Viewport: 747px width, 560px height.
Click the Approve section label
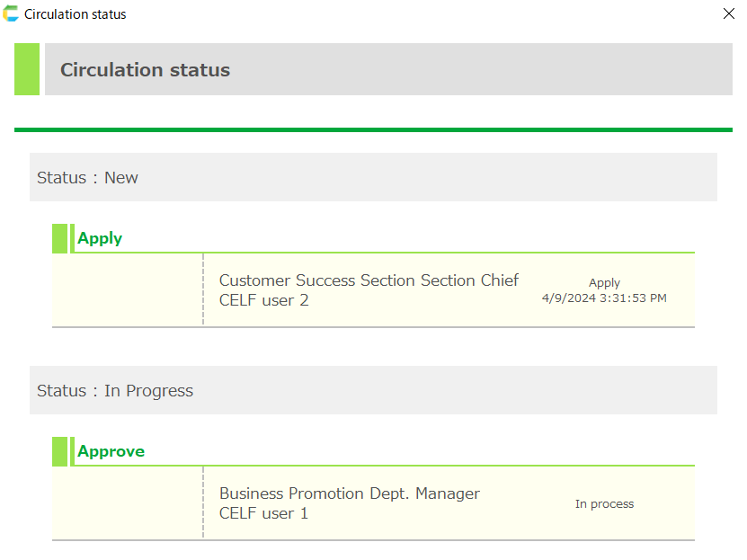[111, 451]
